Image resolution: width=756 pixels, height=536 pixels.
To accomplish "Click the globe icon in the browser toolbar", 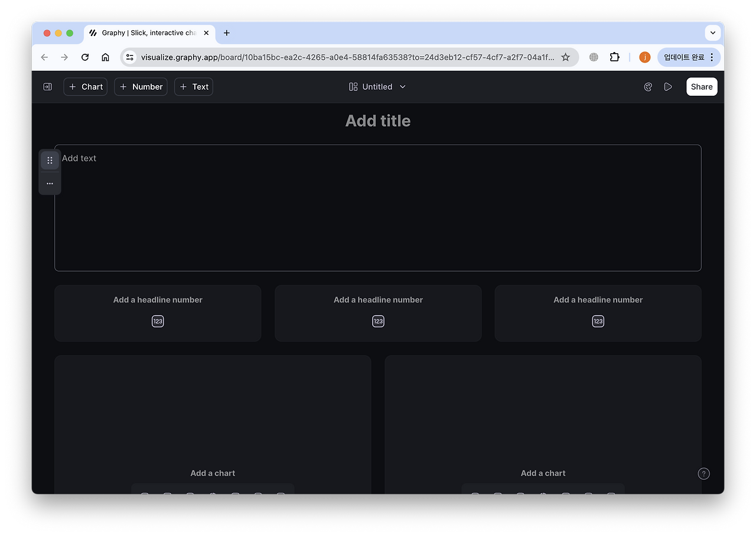I will tap(594, 57).
